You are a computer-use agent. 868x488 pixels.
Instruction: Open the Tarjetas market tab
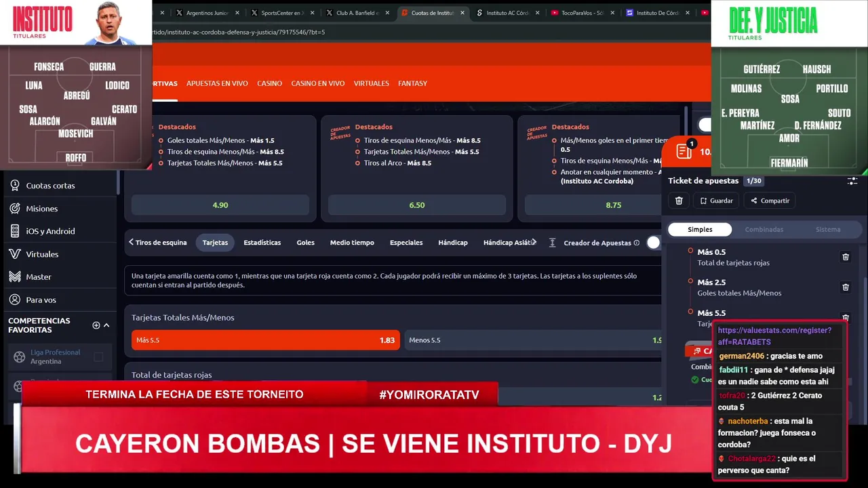pos(215,243)
